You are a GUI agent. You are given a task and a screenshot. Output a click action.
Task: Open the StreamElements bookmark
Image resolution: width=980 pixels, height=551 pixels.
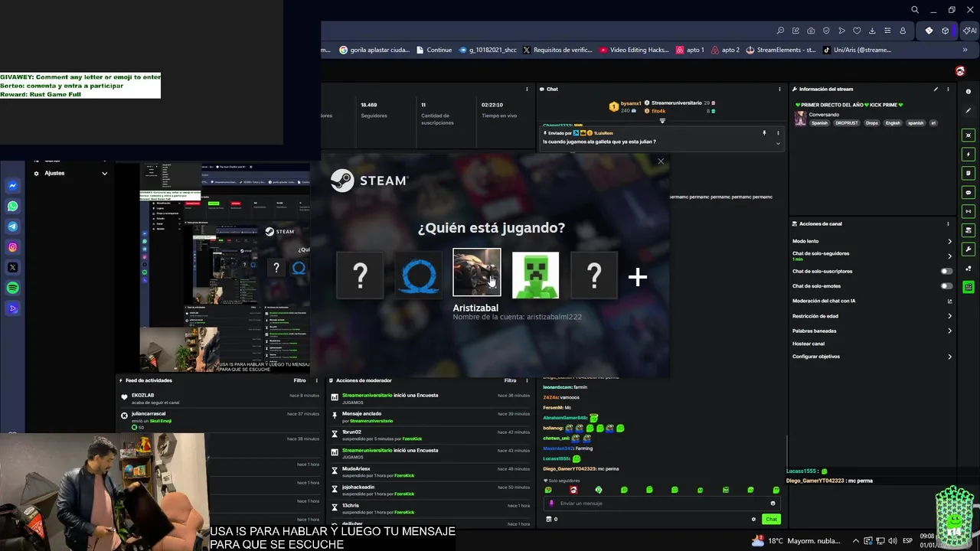(780, 50)
